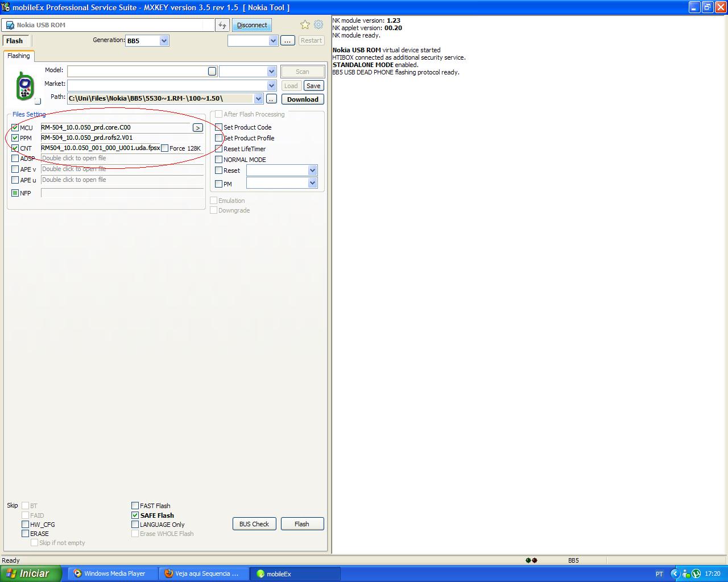Enable FAST Flash checkbox

point(135,506)
